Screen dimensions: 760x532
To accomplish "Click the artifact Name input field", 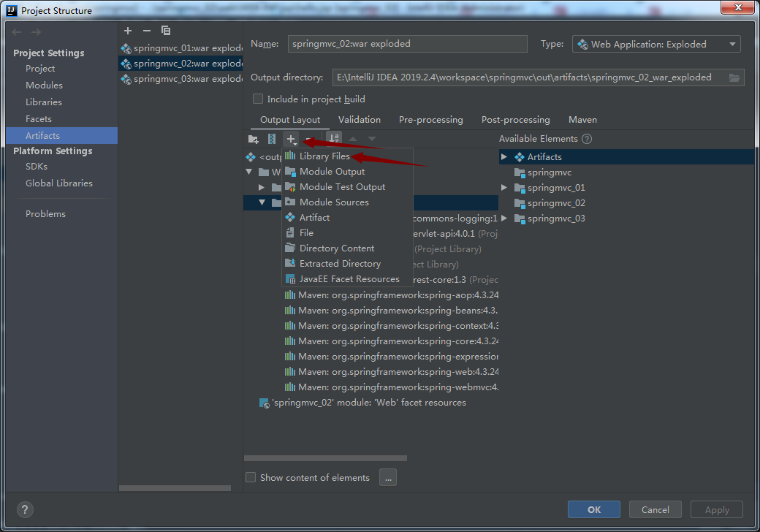I will (407, 44).
